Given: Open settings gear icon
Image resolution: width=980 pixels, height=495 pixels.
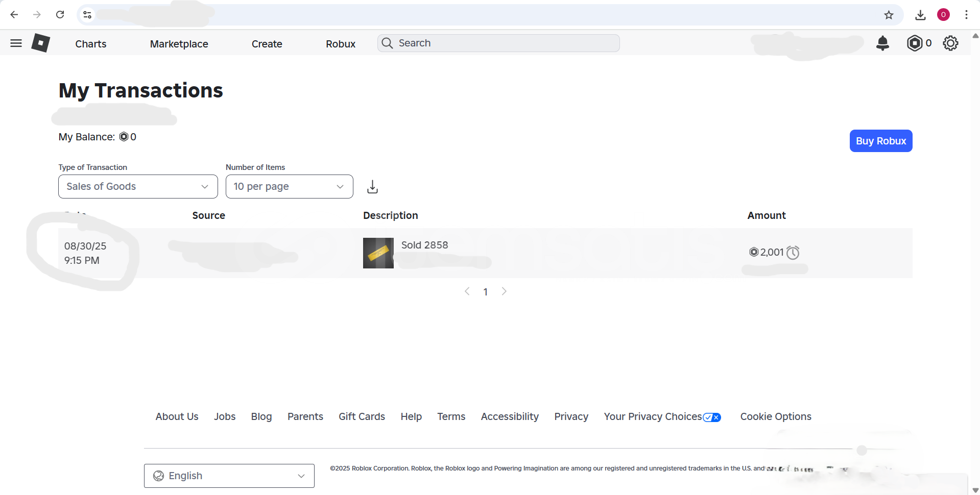Looking at the screenshot, I should coord(950,43).
